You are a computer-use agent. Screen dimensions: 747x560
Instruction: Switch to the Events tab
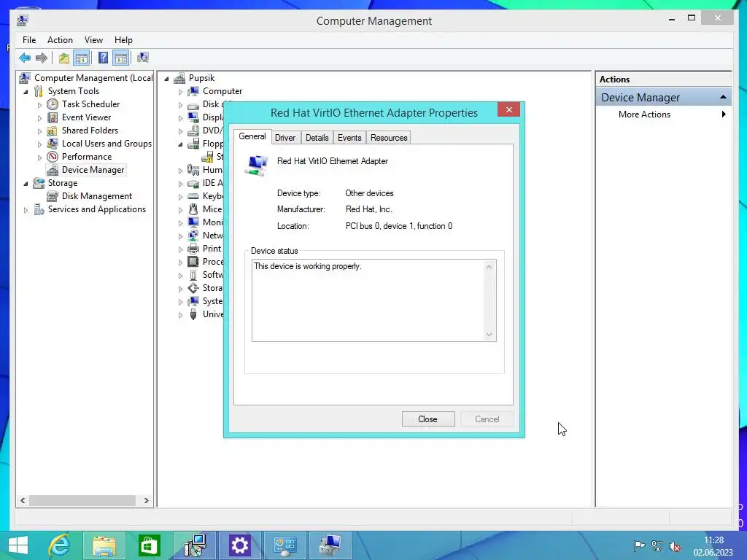pyautogui.click(x=349, y=138)
